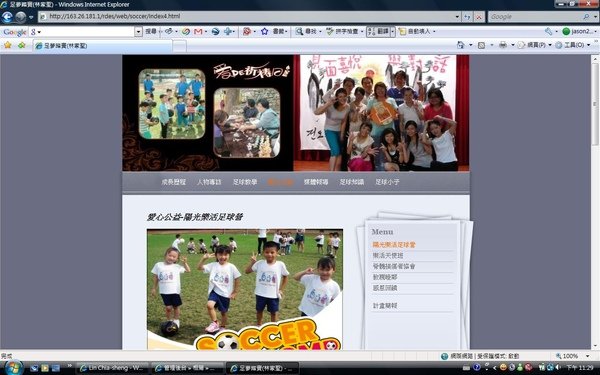Click the Home icon in command bar
Screen dimensions: 600x375
tap(461, 45)
